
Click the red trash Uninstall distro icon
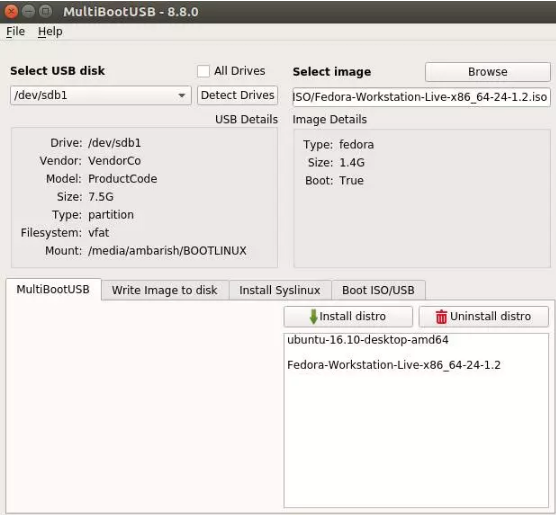(x=441, y=317)
